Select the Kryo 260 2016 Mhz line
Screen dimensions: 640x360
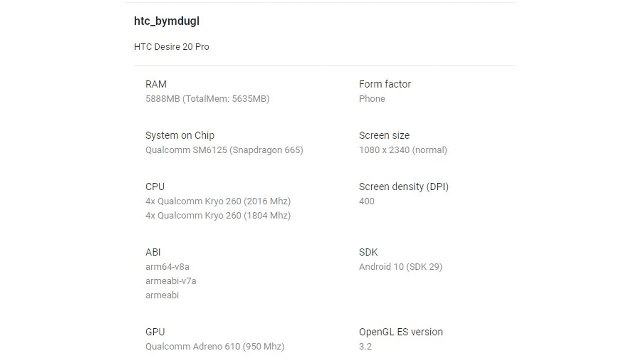(x=218, y=201)
